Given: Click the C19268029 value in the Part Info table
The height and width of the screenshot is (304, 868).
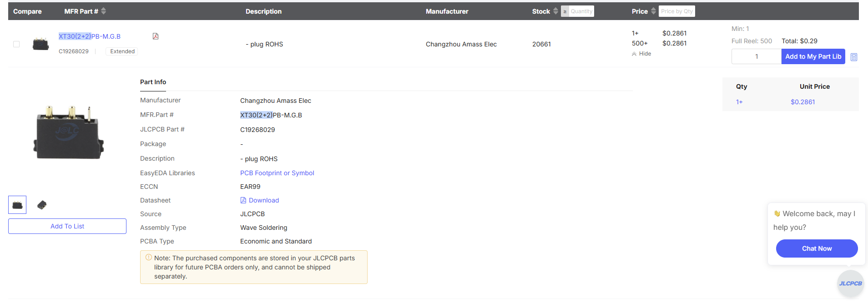Looking at the screenshot, I should click(x=257, y=130).
